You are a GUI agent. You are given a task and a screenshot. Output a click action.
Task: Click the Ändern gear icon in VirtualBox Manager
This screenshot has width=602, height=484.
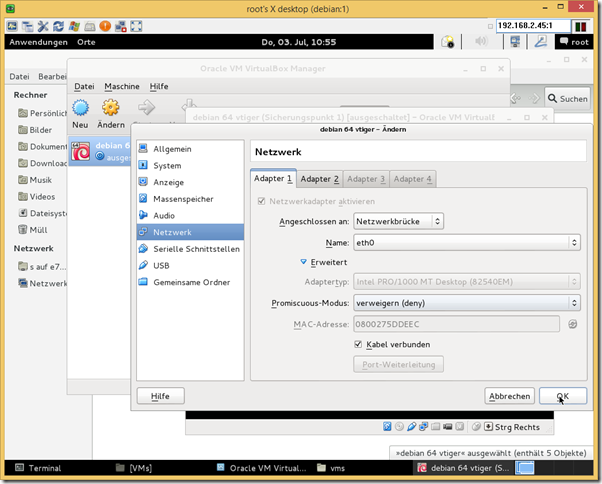[x=111, y=107]
